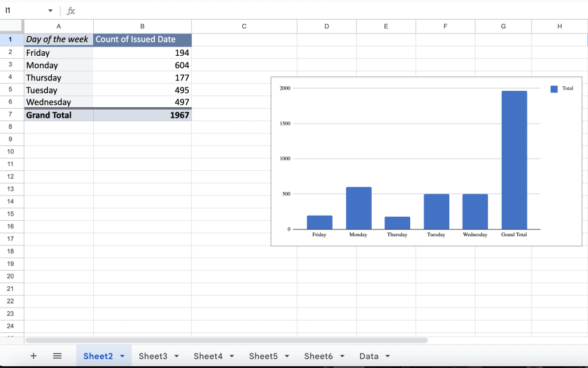588x368 pixels.
Task: Expand the Sheet3 tab options arrow
Action: (x=177, y=356)
